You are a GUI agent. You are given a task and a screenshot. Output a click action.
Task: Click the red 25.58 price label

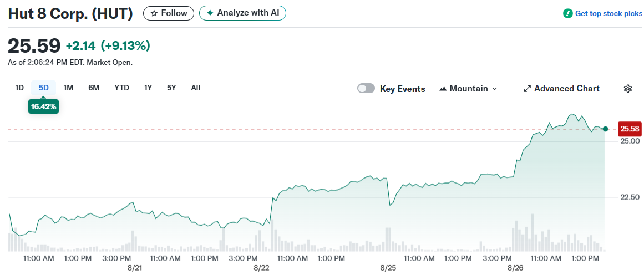pos(630,129)
